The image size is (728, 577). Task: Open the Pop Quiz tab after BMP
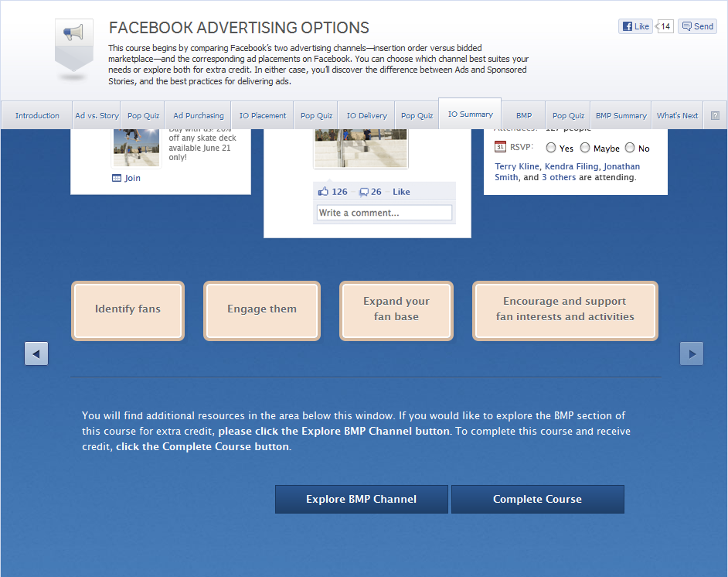[x=568, y=115]
